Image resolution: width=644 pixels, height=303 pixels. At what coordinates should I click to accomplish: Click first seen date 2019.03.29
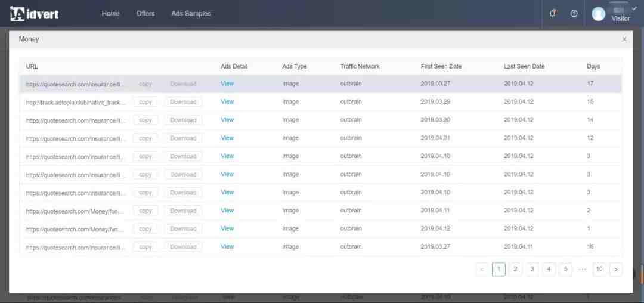(435, 102)
